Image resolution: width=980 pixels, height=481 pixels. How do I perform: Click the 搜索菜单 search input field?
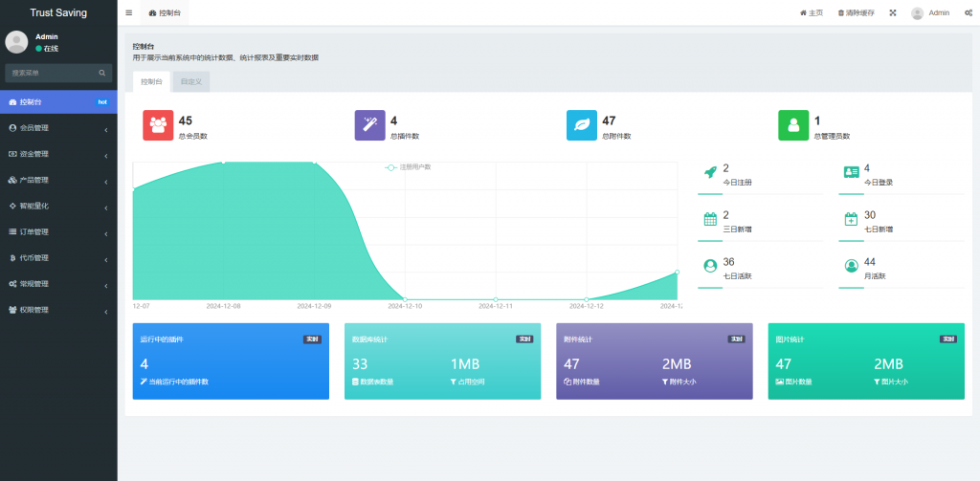coord(52,73)
